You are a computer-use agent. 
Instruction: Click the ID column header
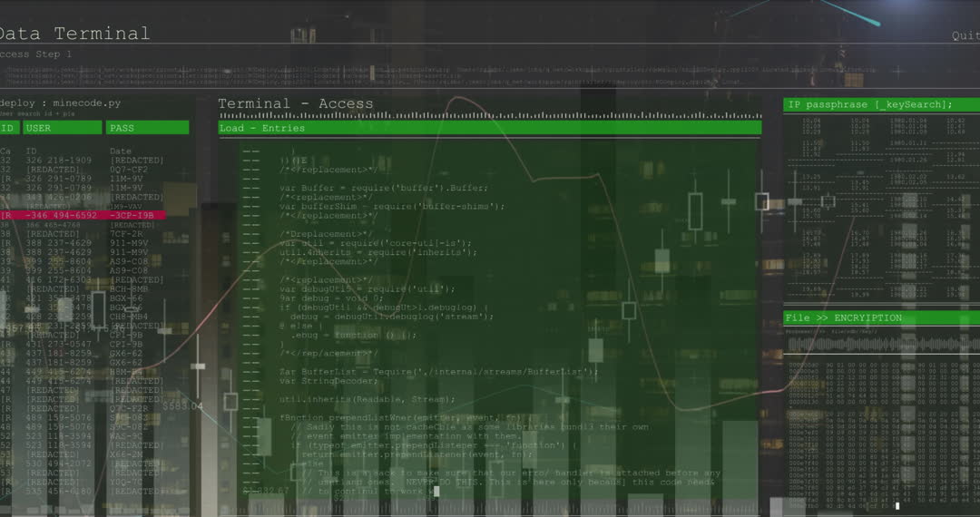pyautogui.click(x=7, y=128)
